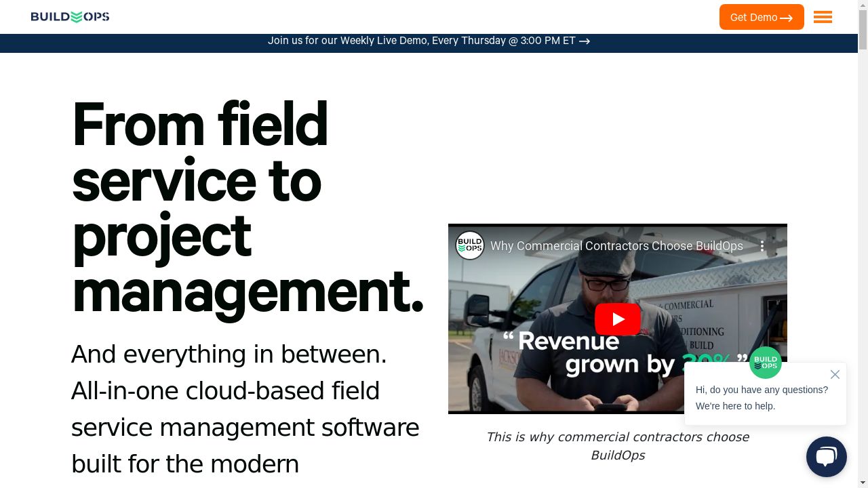The width and height of the screenshot is (868, 488).
Task: Open the video's three-dot options menu
Action: 762,246
